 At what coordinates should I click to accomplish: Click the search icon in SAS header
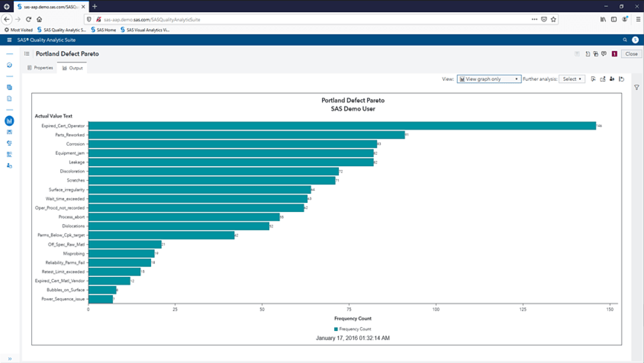coord(625,40)
